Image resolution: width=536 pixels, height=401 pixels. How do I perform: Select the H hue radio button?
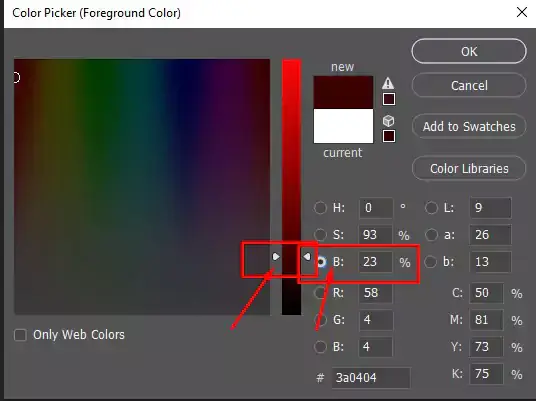point(320,208)
